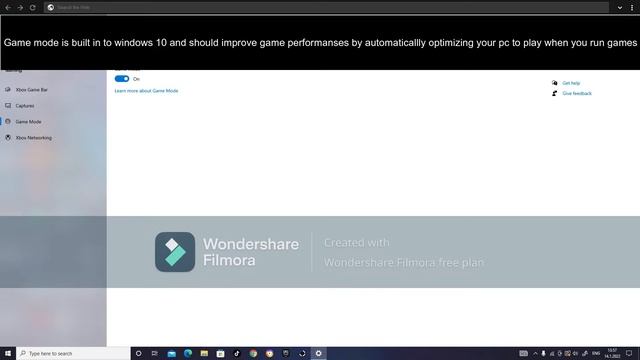The width and height of the screenshot is (640, 360).
Task: Open Cortana circle icon on taskbar
Action: (x=138, y=353)
